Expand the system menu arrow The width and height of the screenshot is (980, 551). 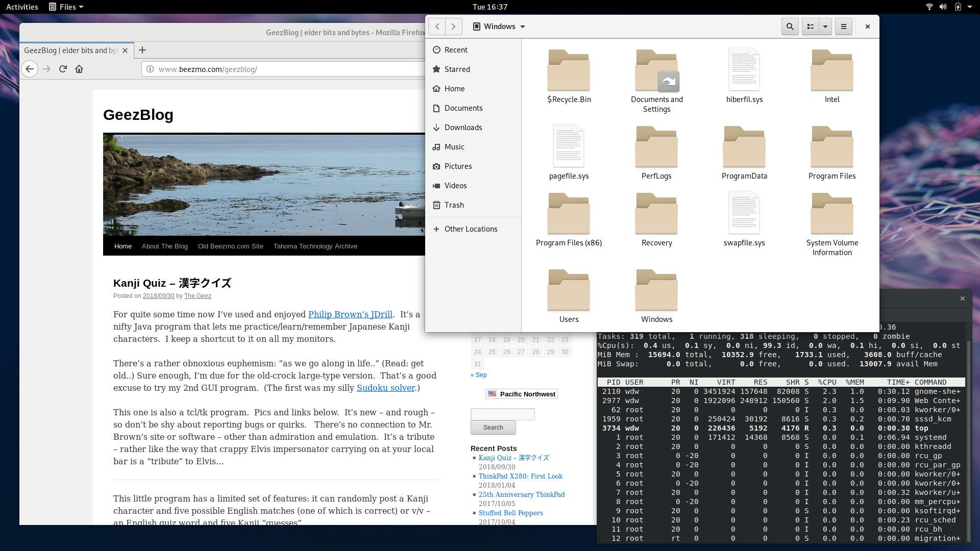[970, 7]
